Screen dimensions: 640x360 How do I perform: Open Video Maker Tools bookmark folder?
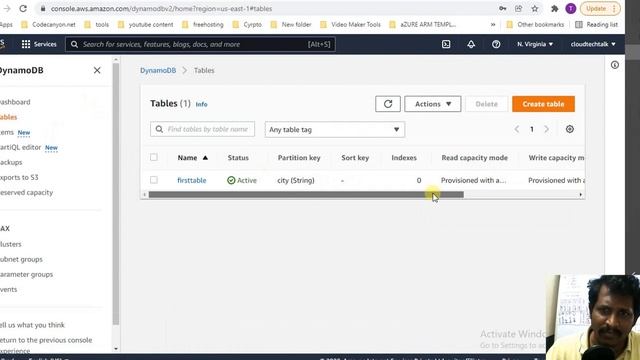[x=350, y=24]
